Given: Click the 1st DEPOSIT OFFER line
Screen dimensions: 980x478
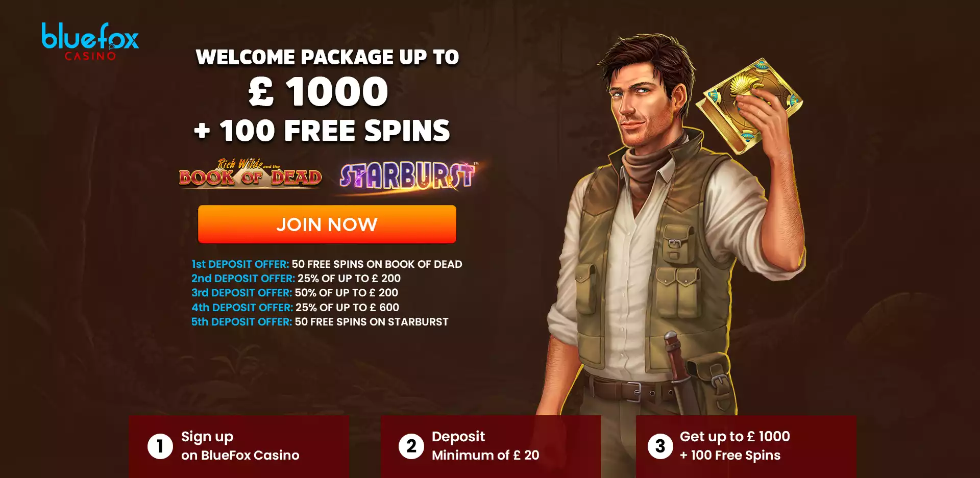Looking at the screenshot, I should point(327,264).
